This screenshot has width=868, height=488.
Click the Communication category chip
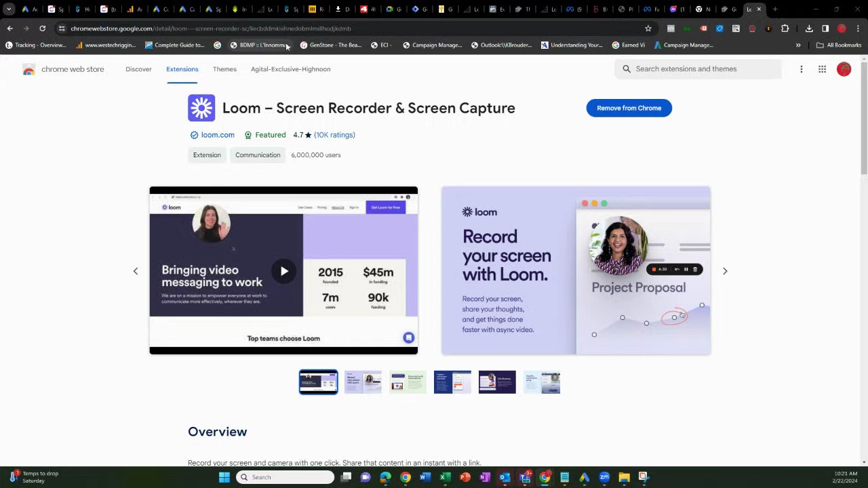tap(258, 155)
